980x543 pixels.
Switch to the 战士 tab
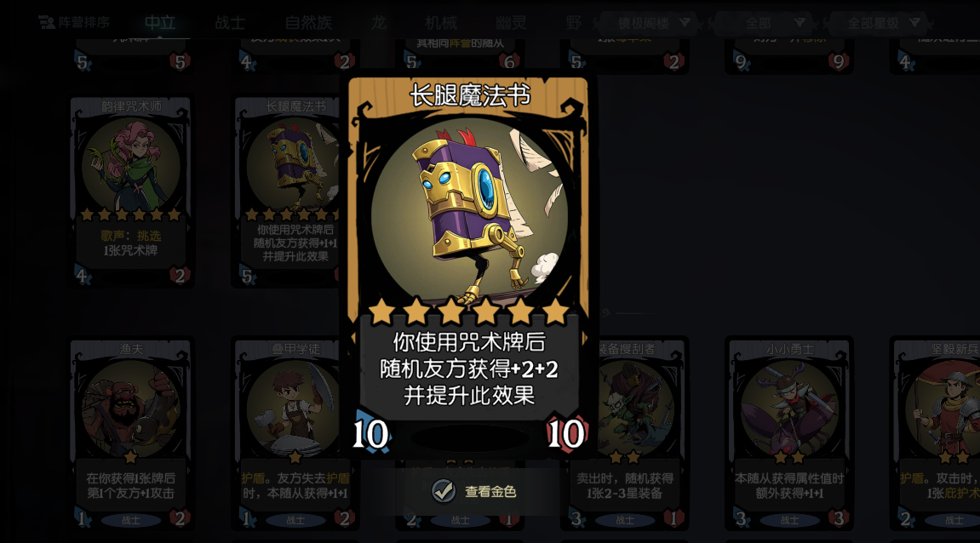pos(230,23)
